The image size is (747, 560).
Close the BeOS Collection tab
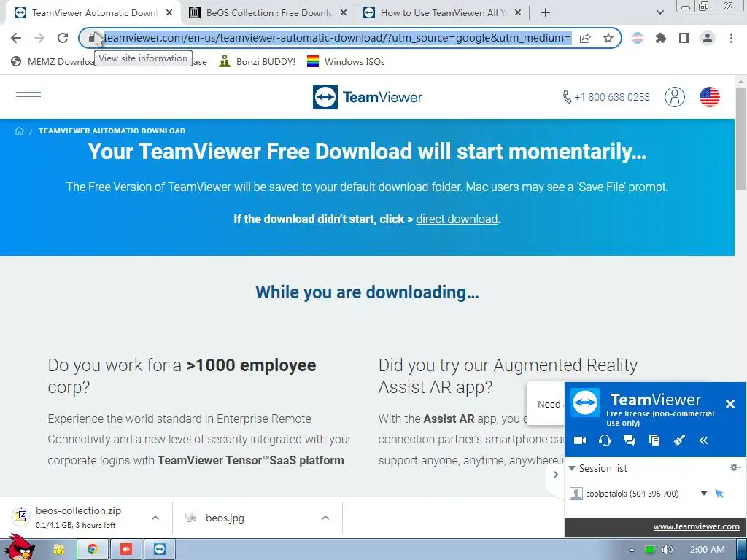[344, 13]
